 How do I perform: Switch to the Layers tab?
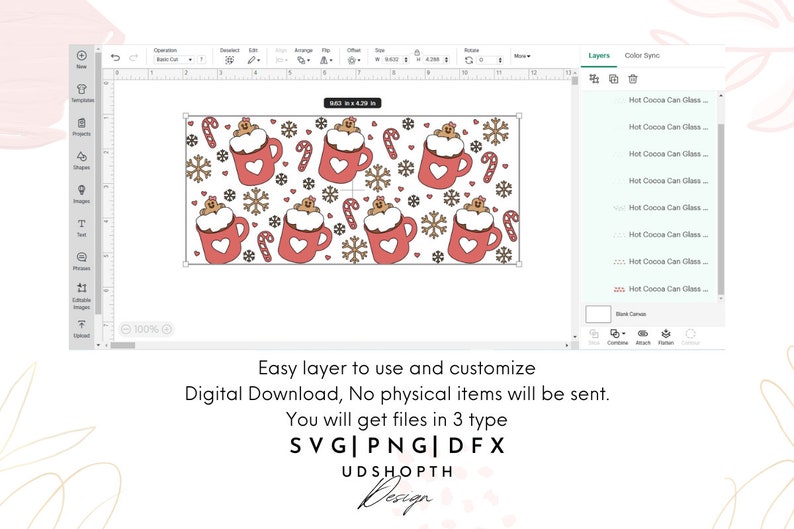(x=599, y=56)
